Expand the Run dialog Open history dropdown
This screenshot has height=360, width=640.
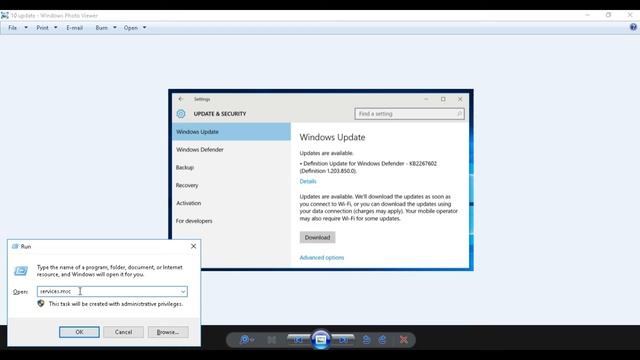coord(183,291)
